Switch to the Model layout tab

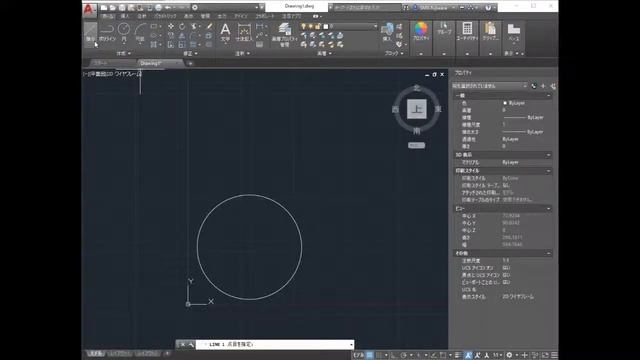point(95,353)
